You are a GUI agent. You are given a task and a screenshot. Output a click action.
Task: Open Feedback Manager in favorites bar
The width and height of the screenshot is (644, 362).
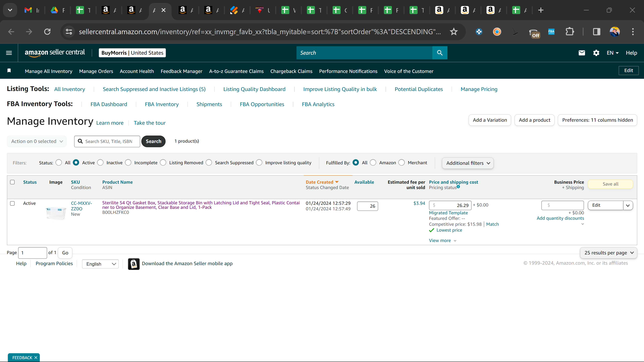[x=181, y=71]
